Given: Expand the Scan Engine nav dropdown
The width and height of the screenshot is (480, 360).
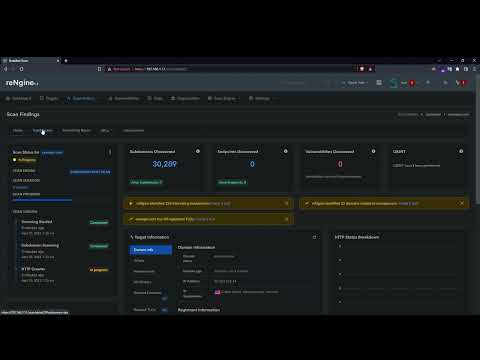Looking at the screenshot, I should click(x=224, y=98).
